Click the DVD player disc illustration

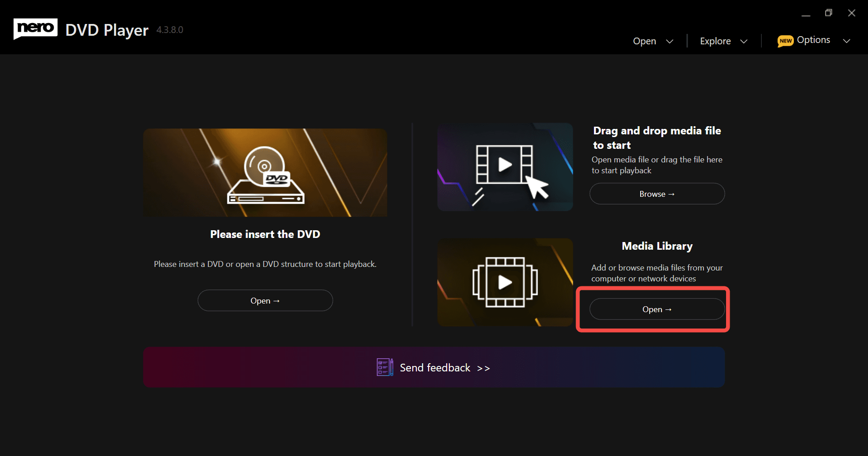coord(265,172)
